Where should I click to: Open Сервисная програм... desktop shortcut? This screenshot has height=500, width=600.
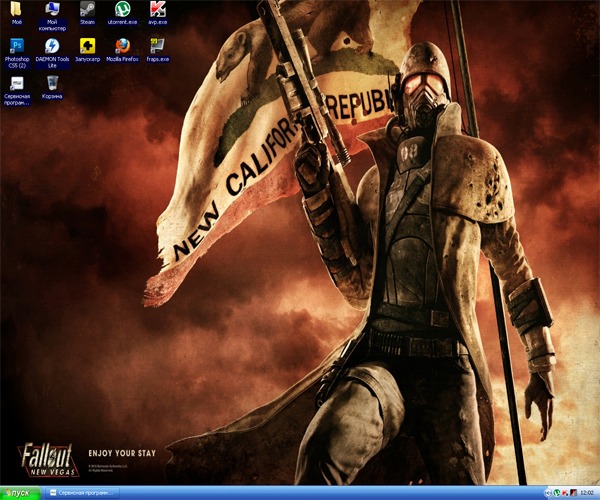click(16, 91)
